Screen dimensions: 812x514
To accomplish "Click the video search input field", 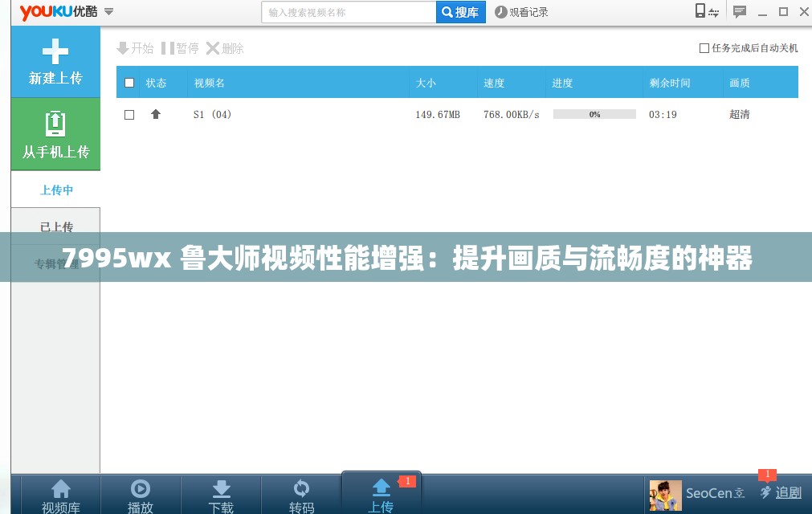I will pos(347,11).
